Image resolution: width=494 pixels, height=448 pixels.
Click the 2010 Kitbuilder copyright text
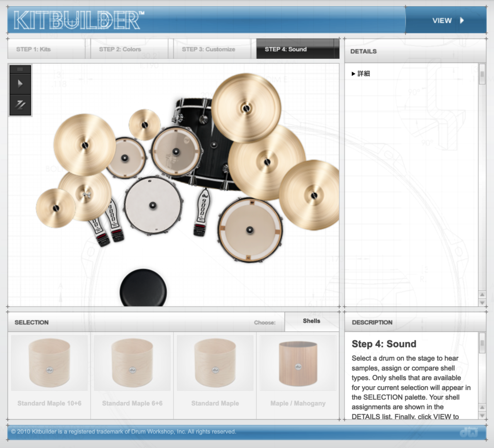click(x=124, y=432)
